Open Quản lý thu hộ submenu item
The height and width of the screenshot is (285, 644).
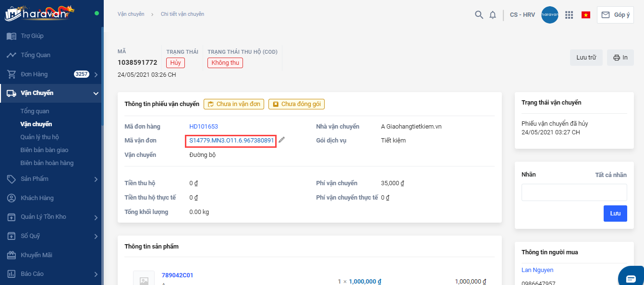pyautogui.click(x=39, y=137)
